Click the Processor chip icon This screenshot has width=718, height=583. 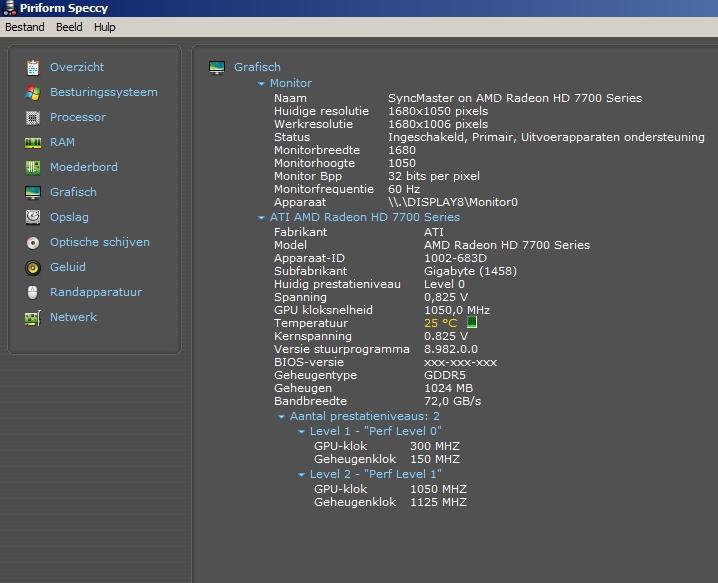tap(33, 117)
